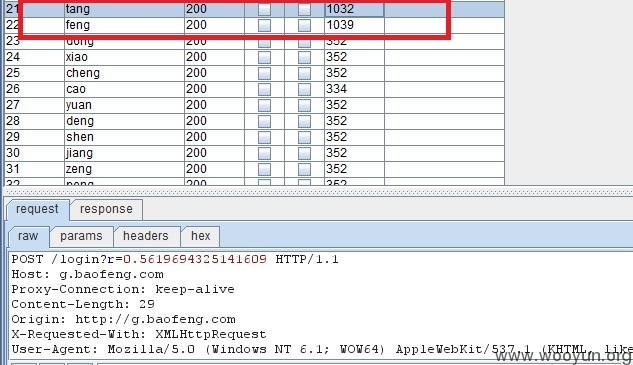Click the 'Origin: http://g.baofeng.com' line
Viewport: 633px width, 365px height.
[x=123, y=319]
